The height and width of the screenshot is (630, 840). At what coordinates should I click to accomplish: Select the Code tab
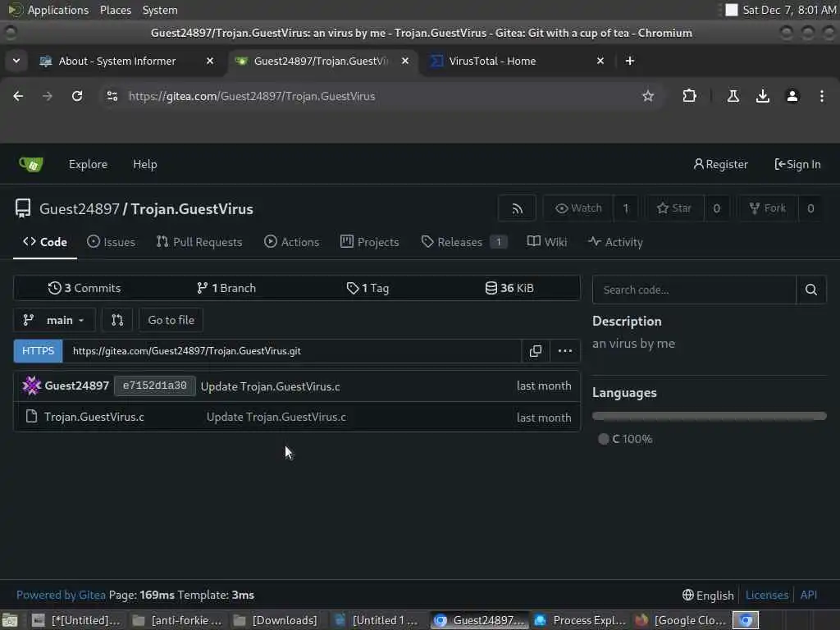(45, 242)
